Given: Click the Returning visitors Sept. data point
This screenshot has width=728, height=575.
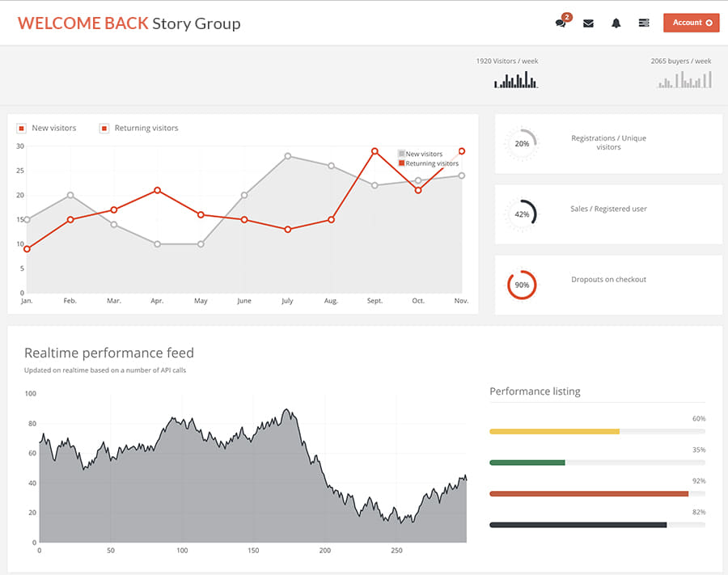Looking at the screenshot, I should pyautogui.click(x=375, y=151).
